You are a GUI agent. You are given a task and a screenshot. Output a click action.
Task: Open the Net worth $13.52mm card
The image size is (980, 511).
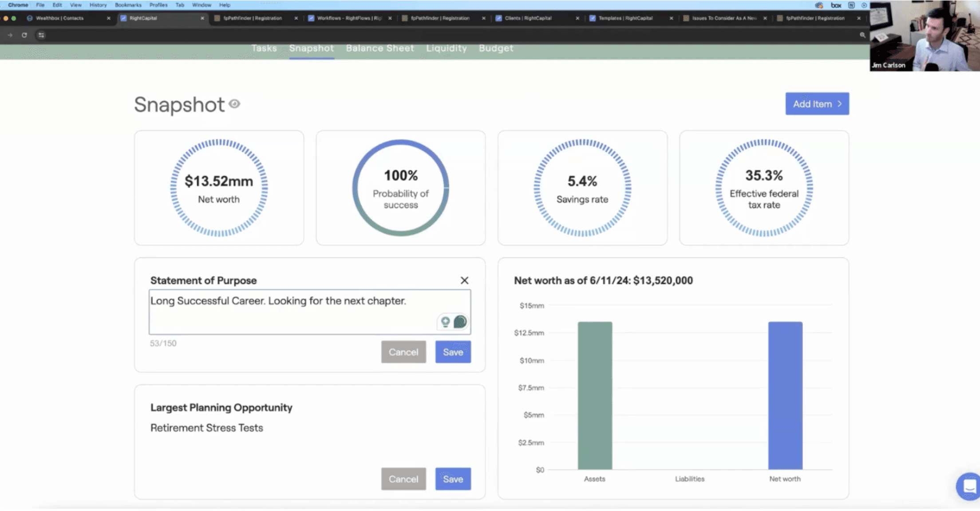219,188
